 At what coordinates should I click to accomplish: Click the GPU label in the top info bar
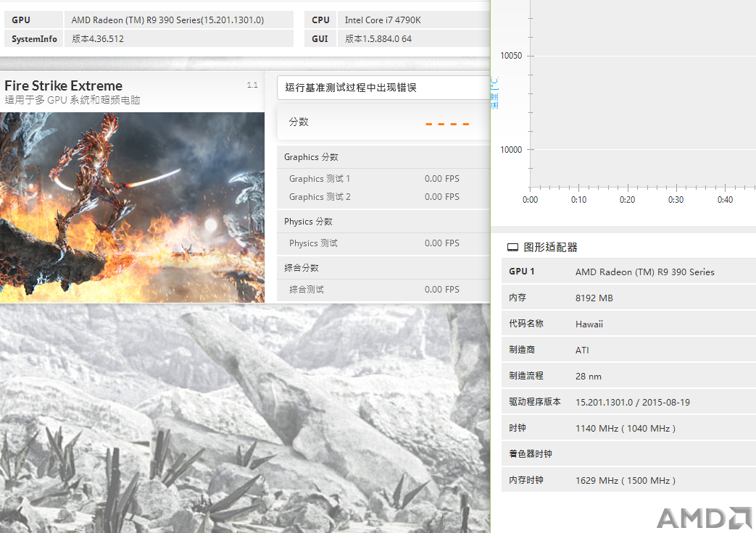pos(21,20)
